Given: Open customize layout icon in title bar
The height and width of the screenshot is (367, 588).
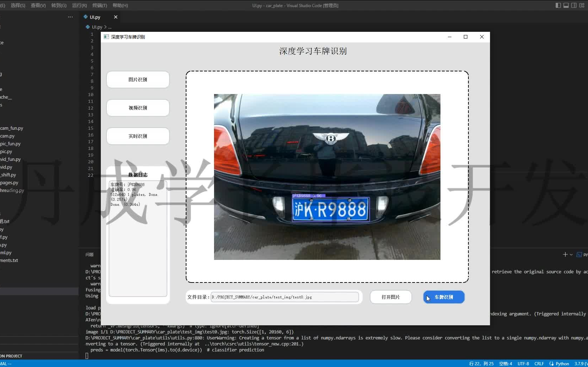Looking at the screenshot, I should click(582, 5).
